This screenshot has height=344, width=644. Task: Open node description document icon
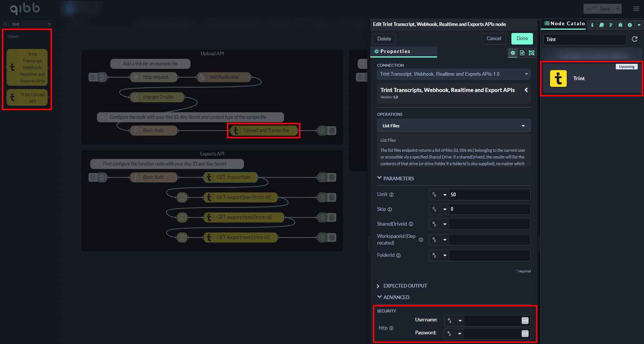coord(522,53)
